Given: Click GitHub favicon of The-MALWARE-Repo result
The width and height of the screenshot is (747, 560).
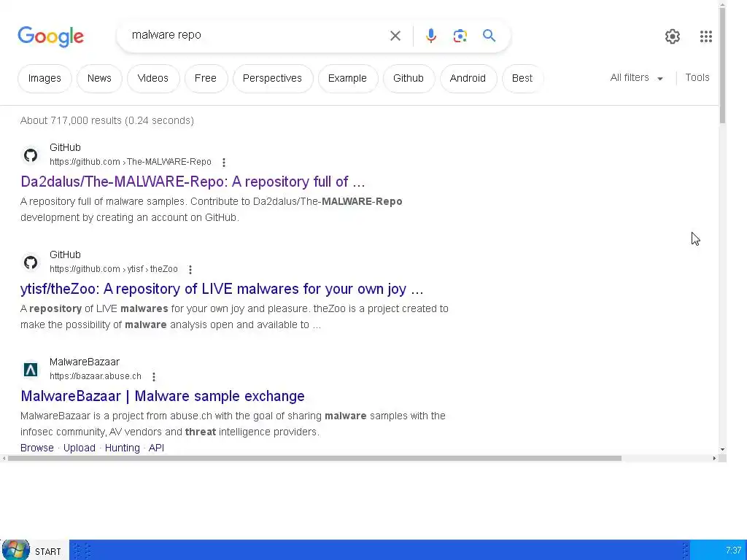Looking at the screenshot, I should (31, 155).
